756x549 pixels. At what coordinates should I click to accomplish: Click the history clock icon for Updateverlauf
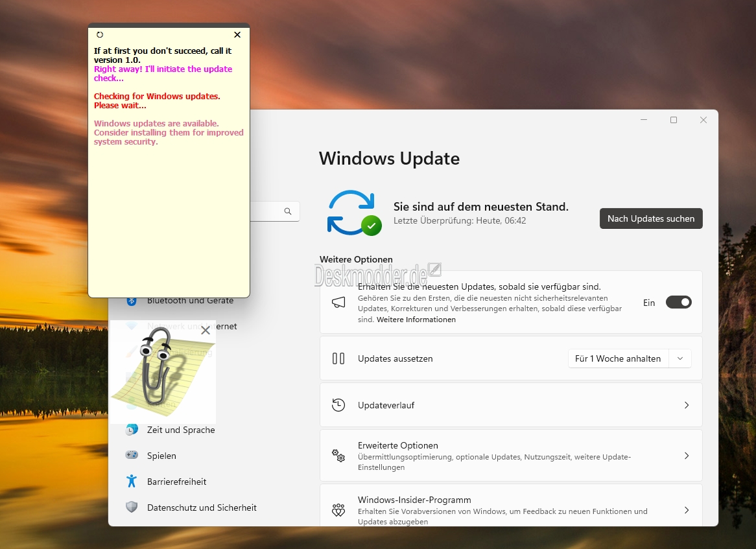coord(338,405)
